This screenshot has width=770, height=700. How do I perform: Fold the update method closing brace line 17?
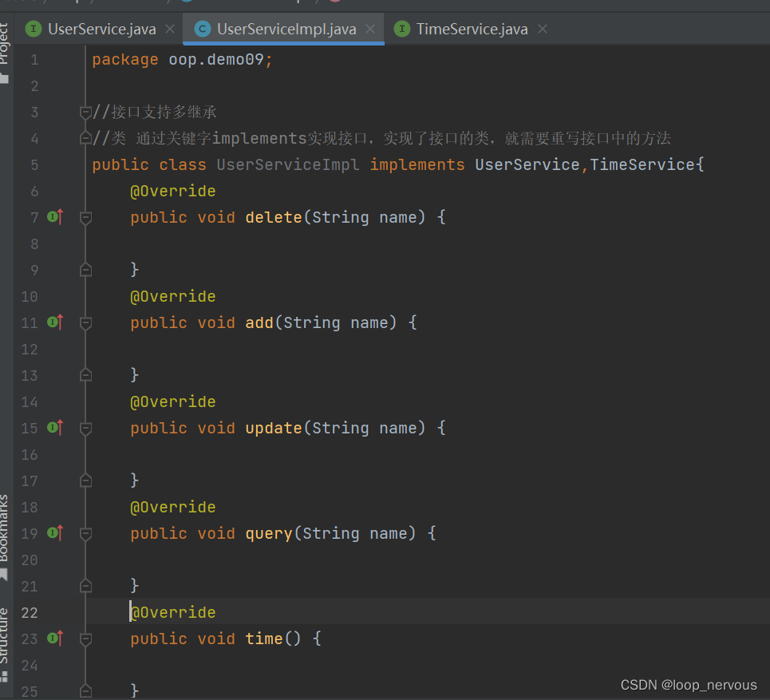pyautogui.click(x=85, y=481)
